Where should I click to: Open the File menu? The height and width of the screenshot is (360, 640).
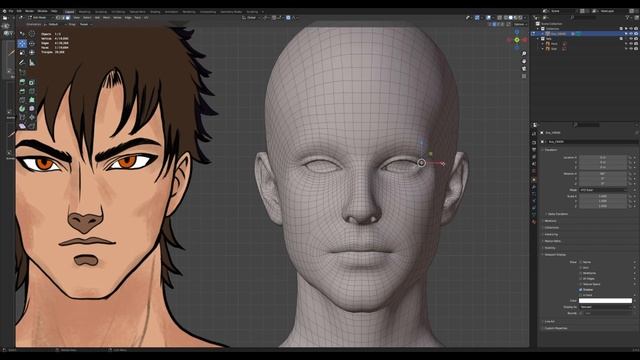click(11, 11)
